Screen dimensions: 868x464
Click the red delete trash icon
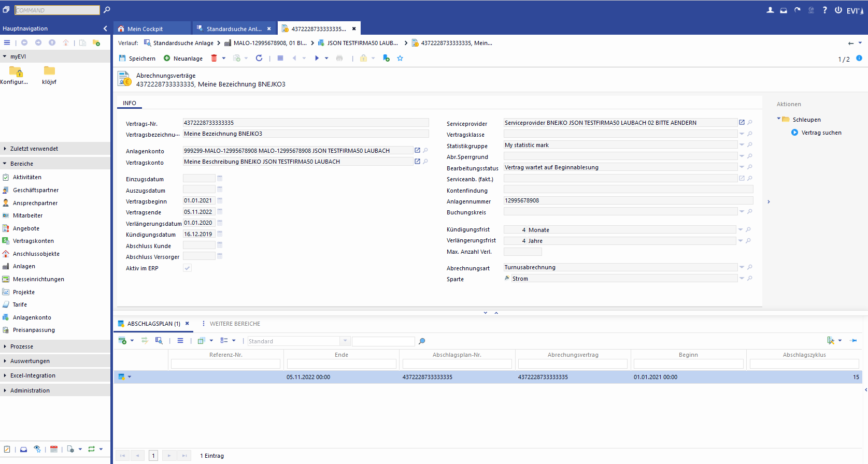214,59
